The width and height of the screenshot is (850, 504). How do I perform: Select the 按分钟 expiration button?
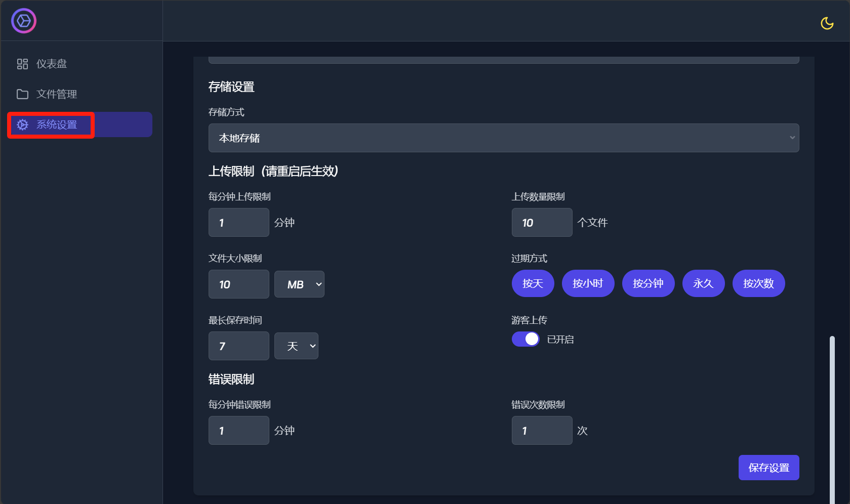pyautogui.click(x=648, y=283)
